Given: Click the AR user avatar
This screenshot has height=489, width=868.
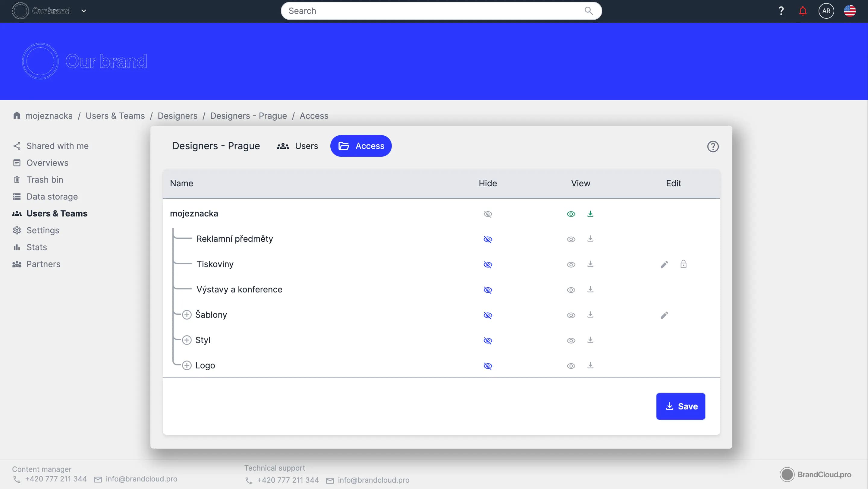Looking at the screenshot, I should tap(826, 11).
